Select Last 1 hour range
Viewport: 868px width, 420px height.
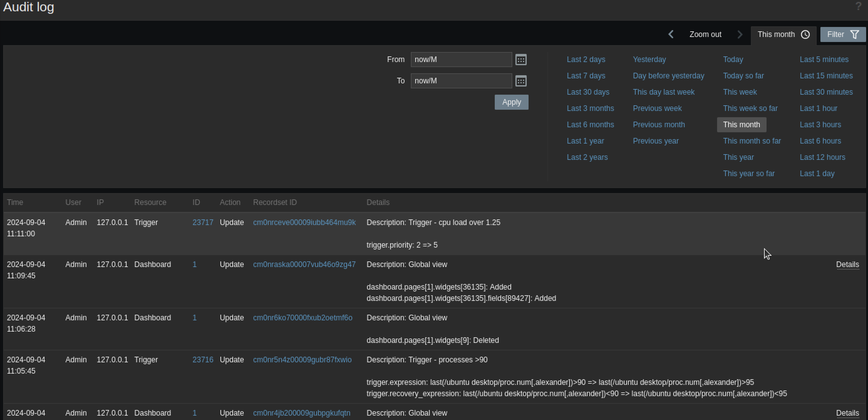[x=818, y=109]
